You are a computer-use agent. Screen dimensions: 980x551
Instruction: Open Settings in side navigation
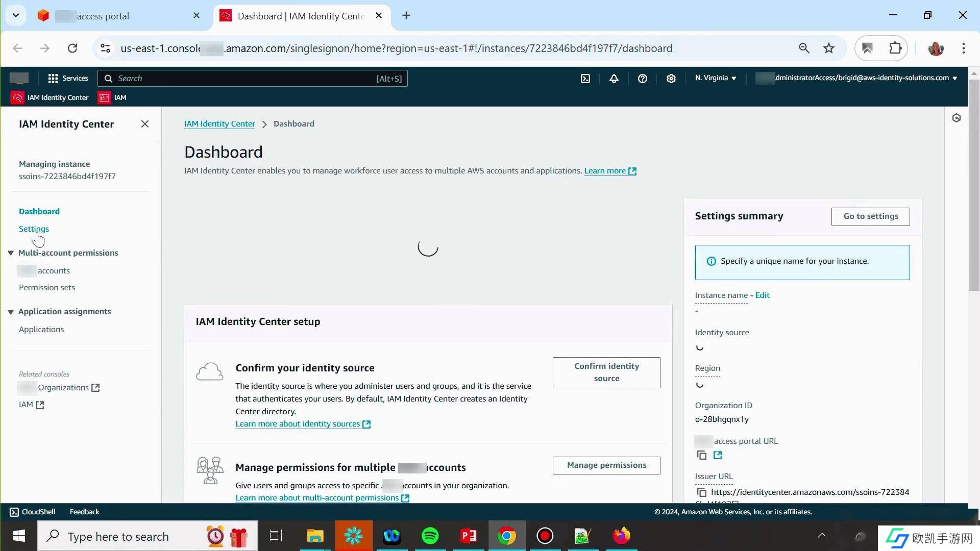click(x=34, y=229)
